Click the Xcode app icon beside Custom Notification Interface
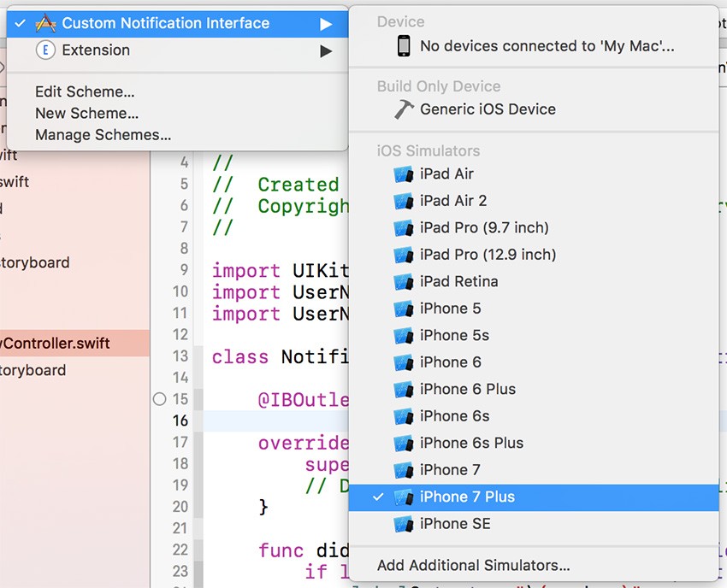 coord(45,23)
